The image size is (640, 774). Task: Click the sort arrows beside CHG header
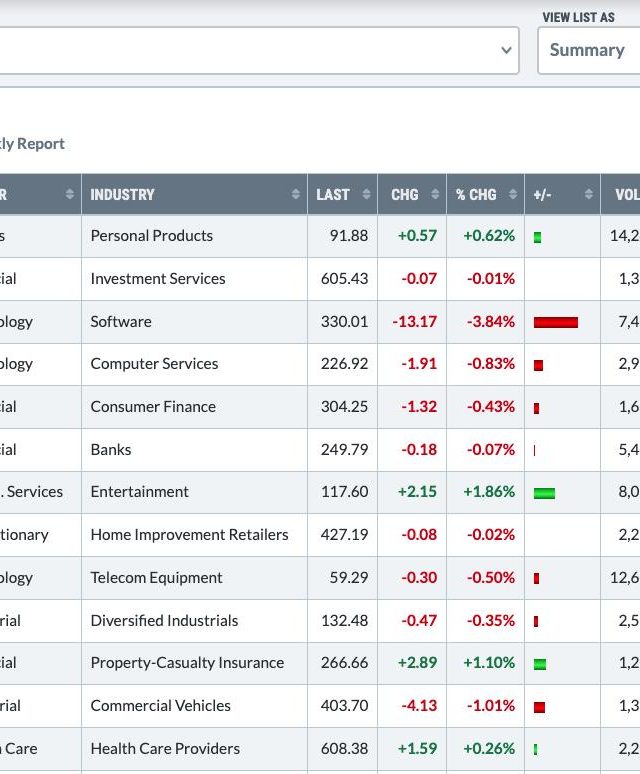[435, 195]
